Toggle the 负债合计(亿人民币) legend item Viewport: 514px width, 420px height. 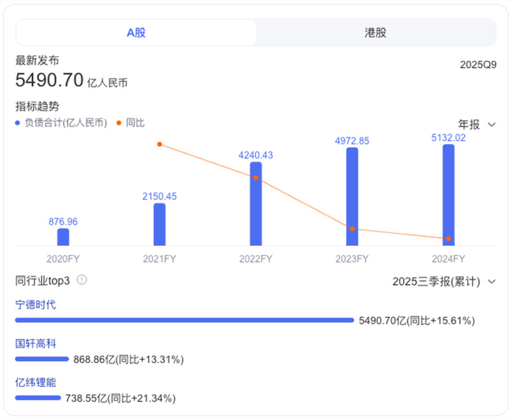click(61, 123)
